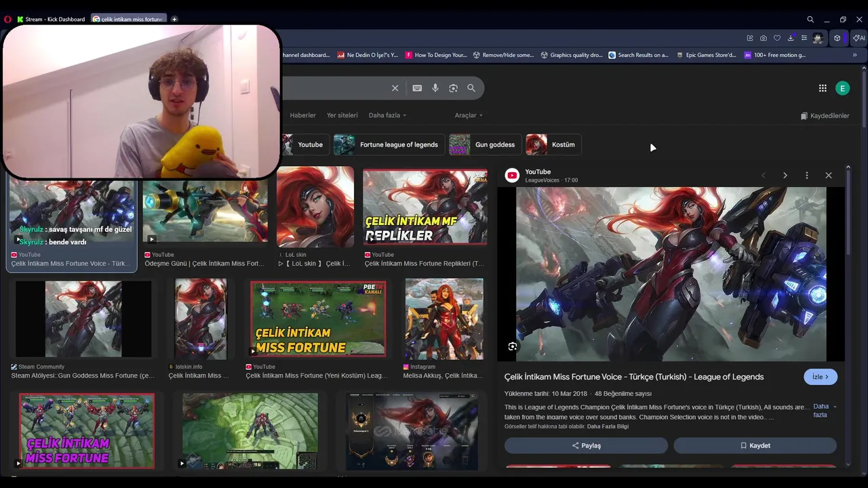This screenshot has width=868, height=488.
Task: Switch to the Stream - Kick Dashboard tab
Action: [50, 19]
